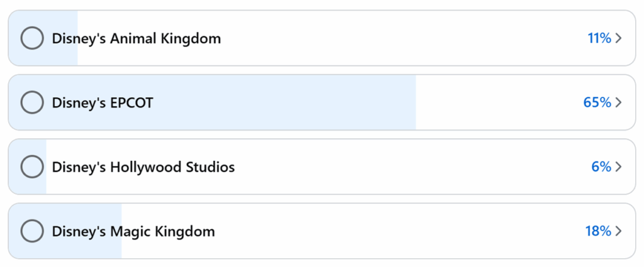Click the Disney's EPCOT option text
644x267 pixels.
click(x=102, y=102)
